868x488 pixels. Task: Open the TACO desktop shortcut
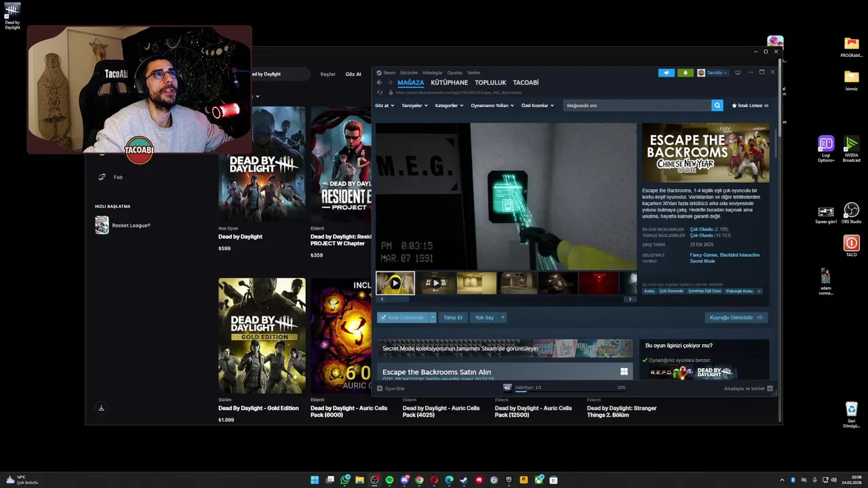[x=851, y=246]
